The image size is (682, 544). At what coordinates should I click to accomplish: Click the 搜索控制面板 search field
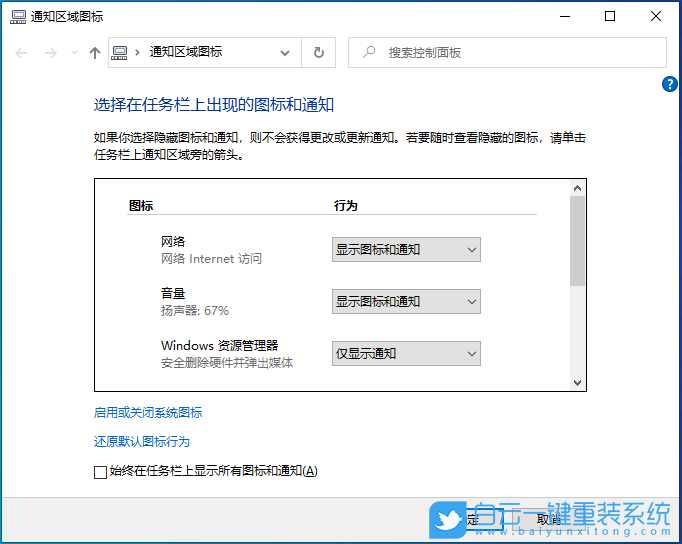tap(507, 53)
